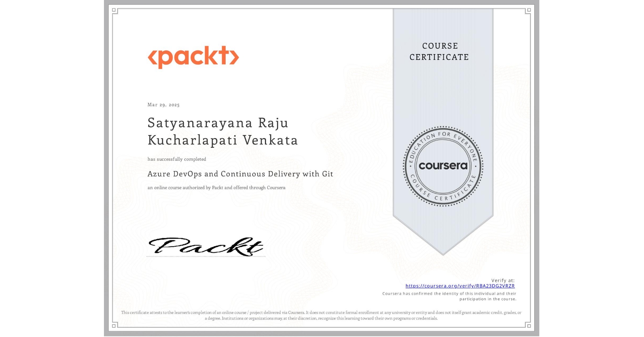Screen dimensions: 644x337
Task: Click the orange Packt logo
Action: (x=193, y=57)
